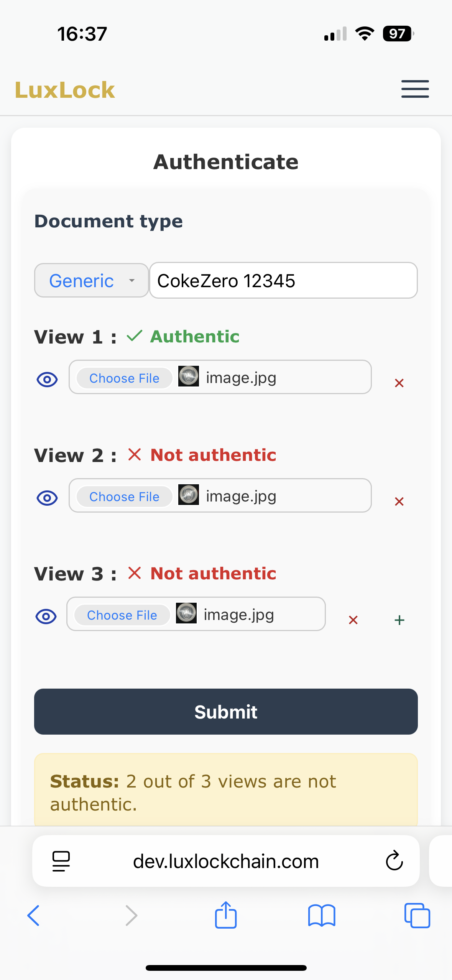Screen dimensions: 452x980
Task: Focus the CokeZero 12345 text field
Action: (x=283, y=281)
